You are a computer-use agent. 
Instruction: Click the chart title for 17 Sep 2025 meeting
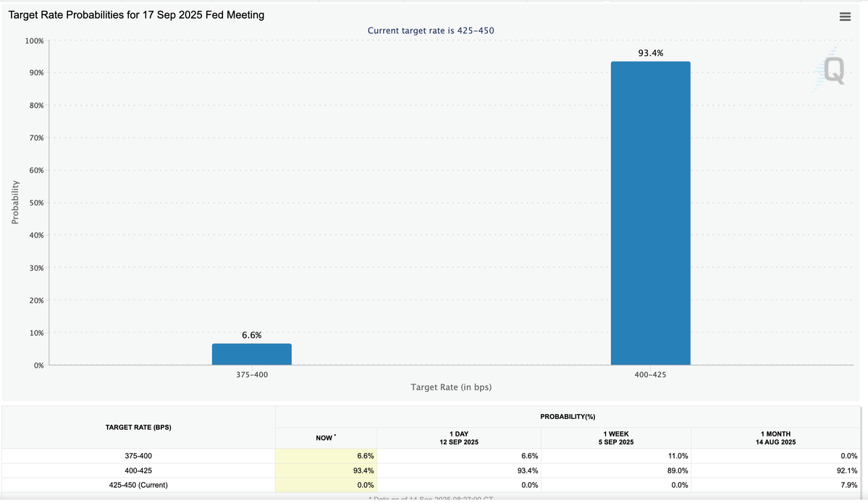(136, 15)
